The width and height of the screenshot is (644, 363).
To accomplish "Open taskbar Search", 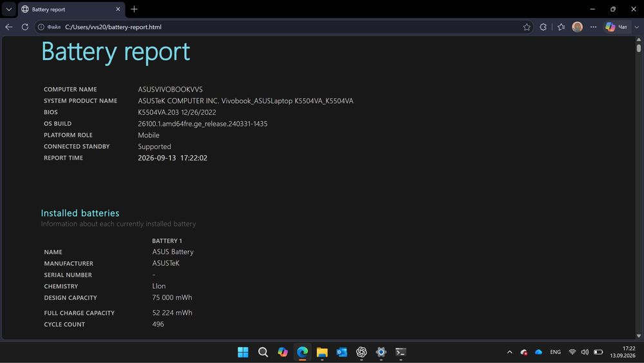I will 263,352.
